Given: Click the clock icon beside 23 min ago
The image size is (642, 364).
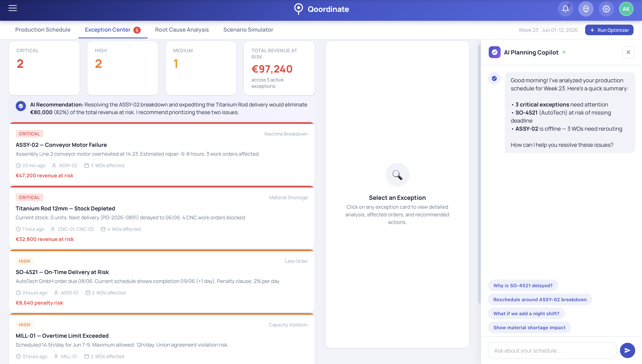Looking at the screenshot, I should 18,165.
